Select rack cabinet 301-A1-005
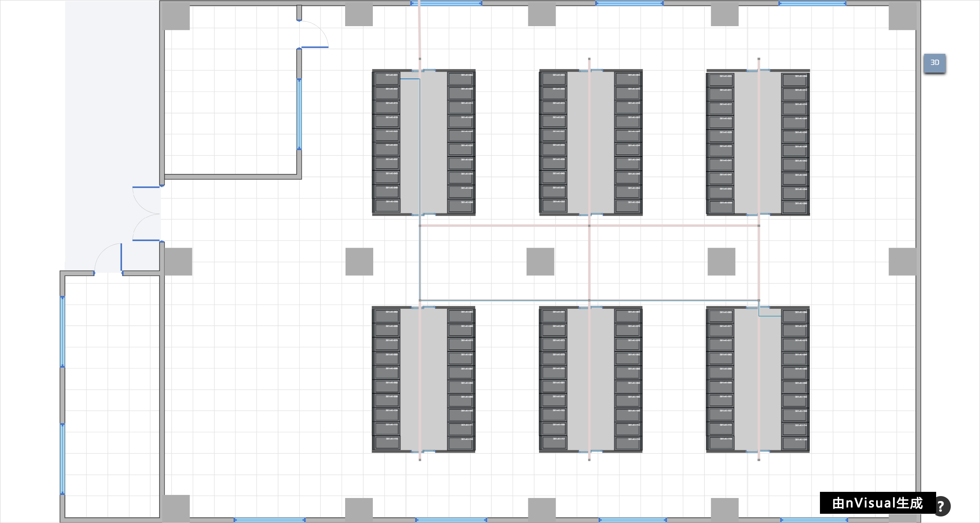 tap(721, 80)
